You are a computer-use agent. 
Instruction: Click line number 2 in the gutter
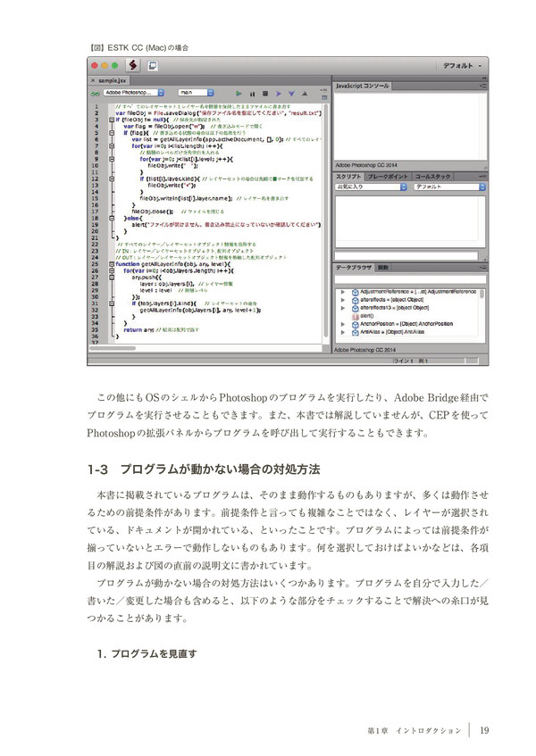coord(96,112)
